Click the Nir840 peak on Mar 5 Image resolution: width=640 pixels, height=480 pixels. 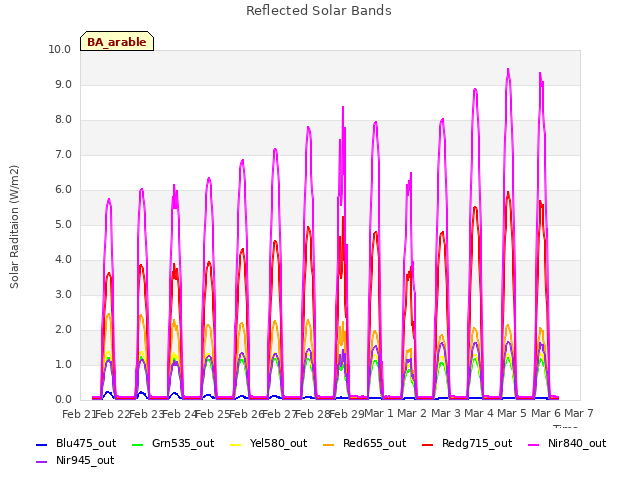[508, 69]
